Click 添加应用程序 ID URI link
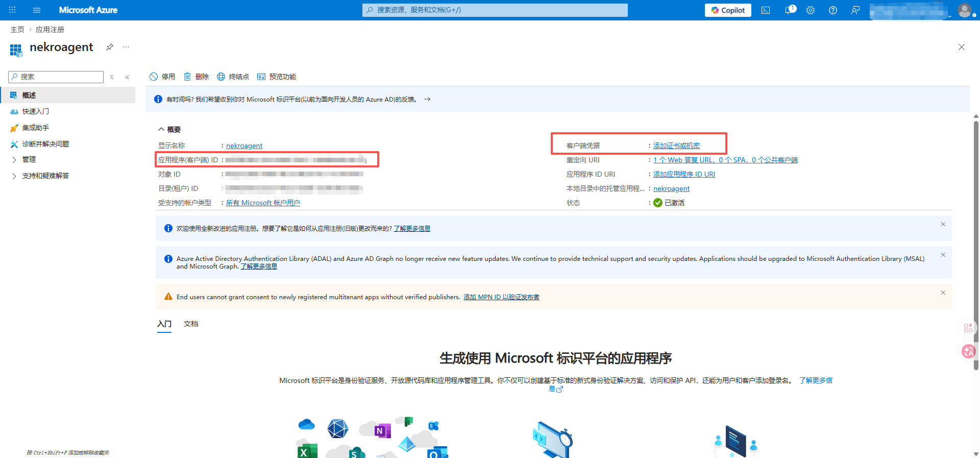 point(684,175)
